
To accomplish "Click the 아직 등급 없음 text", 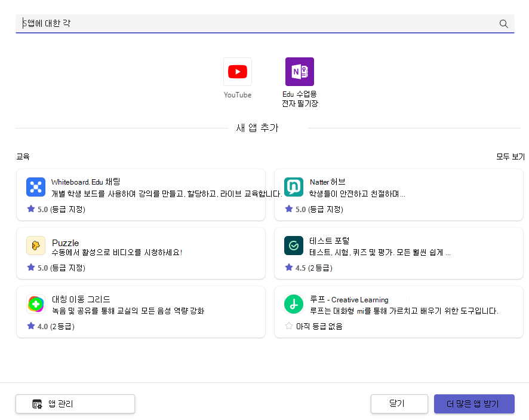I will tap(319, 326).
